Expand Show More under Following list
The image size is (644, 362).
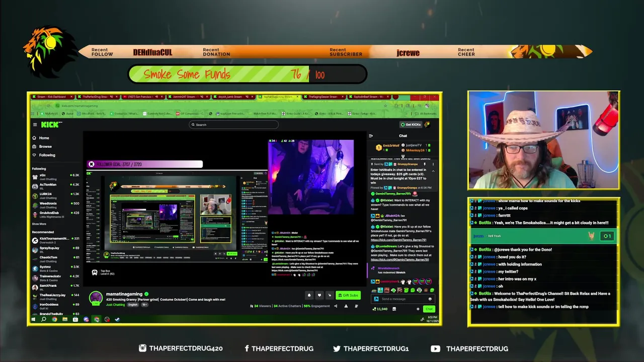[39, 224]
